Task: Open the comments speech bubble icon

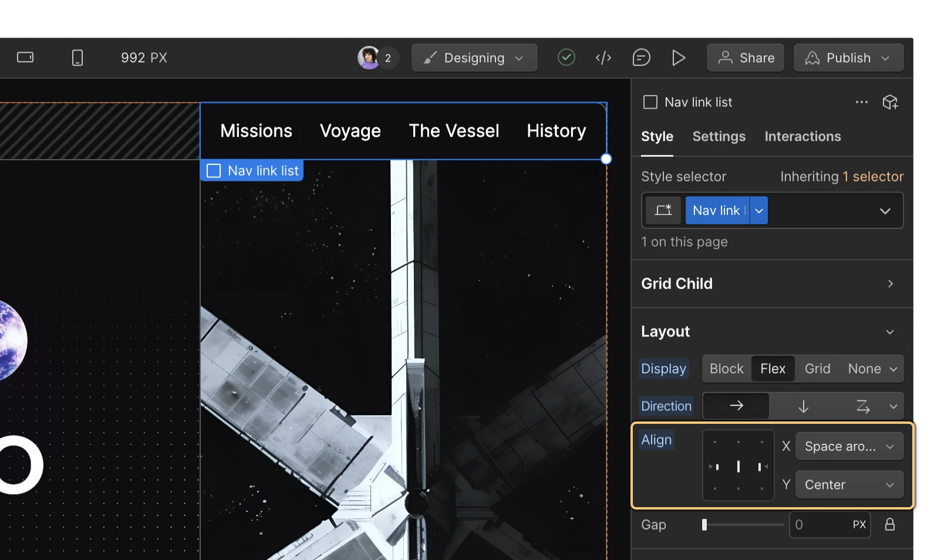Action: coord(641,58)
